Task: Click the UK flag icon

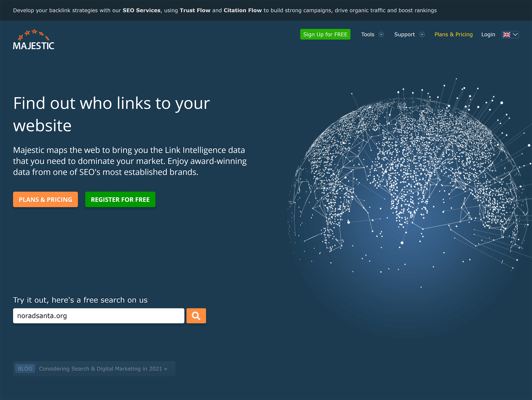Action: point(506,35)
